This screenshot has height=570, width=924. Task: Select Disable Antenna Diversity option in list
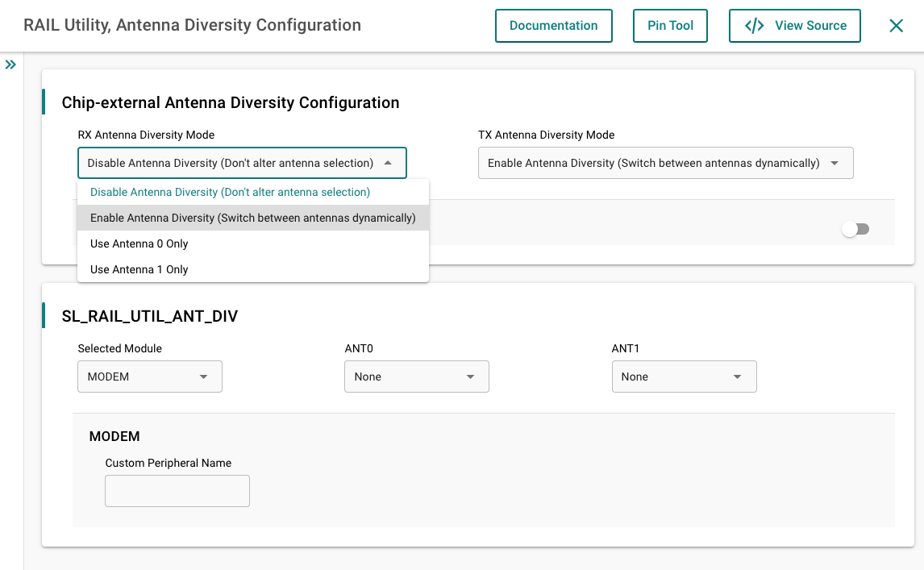230,192
